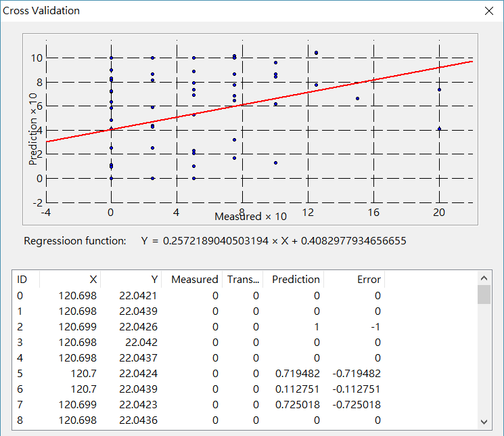Click the Y value 22.0423
The image size is (504, 436).
point(138,404)
